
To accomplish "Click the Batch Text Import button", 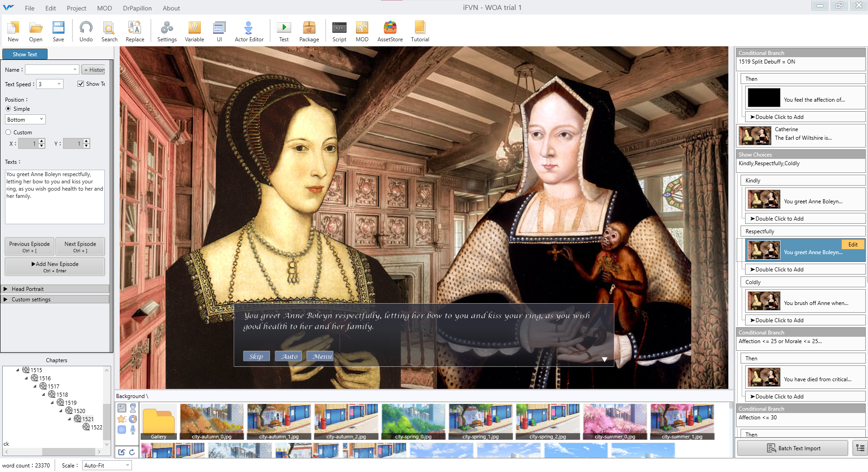I will 793,448.
